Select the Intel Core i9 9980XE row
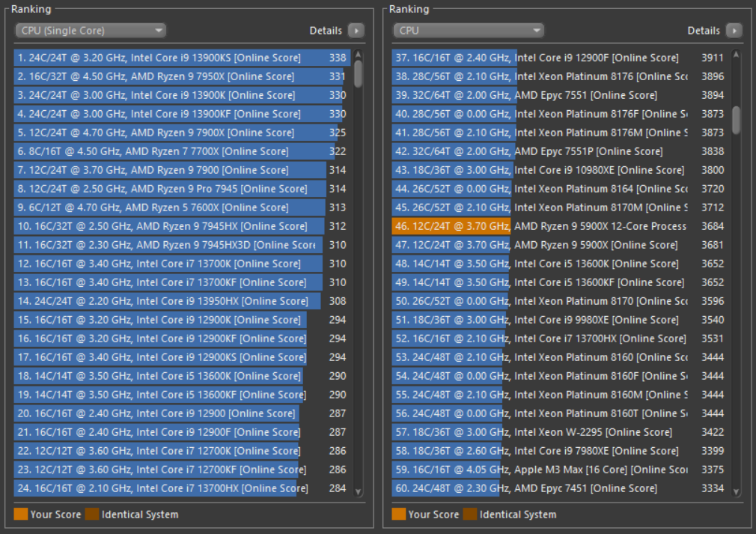756x534 pixels. (x=560, y=320)
